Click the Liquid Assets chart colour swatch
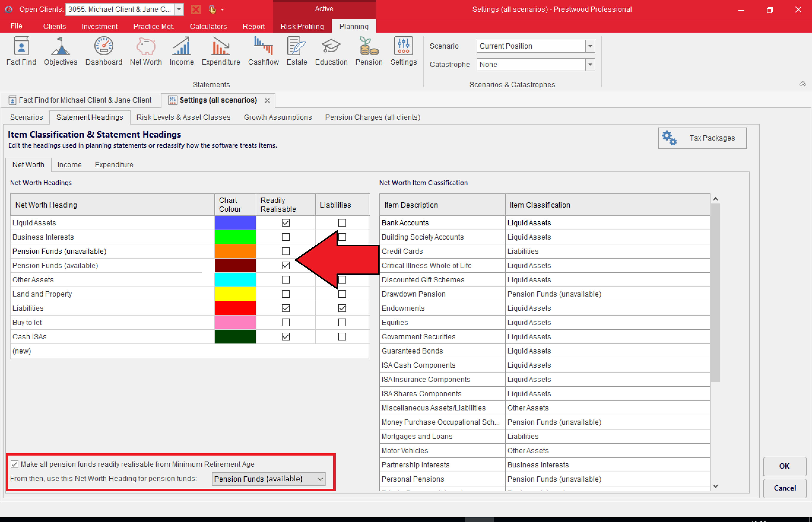 point(234,222)
